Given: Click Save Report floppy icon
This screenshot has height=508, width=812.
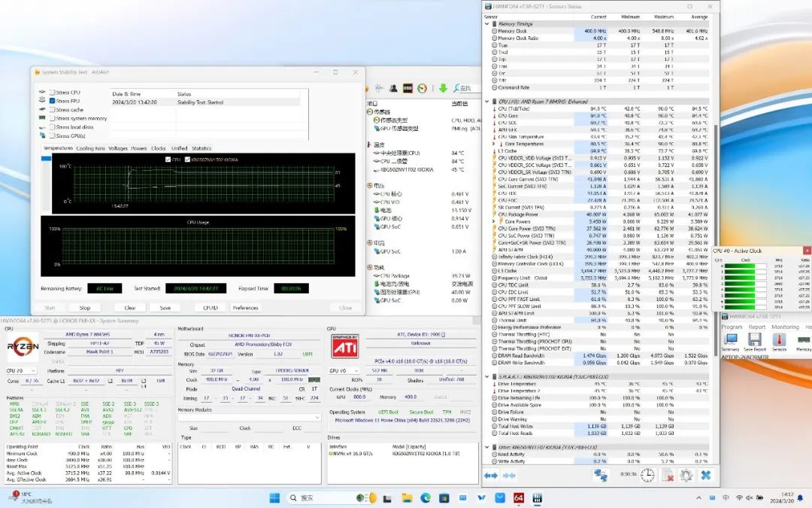Looking at the screenshot, I should tap(755, 340).
